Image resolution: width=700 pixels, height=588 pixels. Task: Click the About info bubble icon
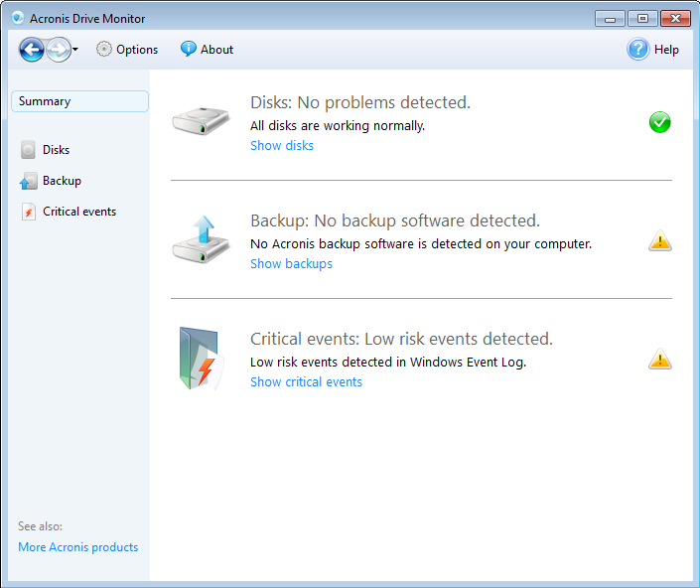point(188,49)
